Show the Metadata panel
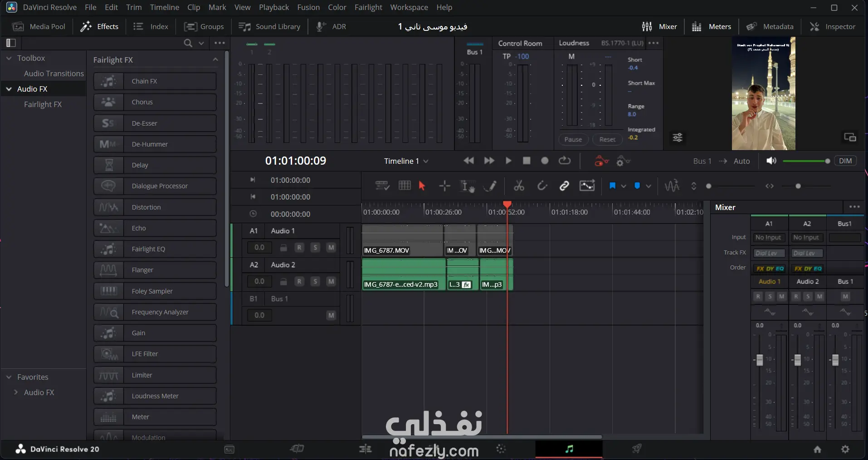The image size is (868, 460). 770,27
